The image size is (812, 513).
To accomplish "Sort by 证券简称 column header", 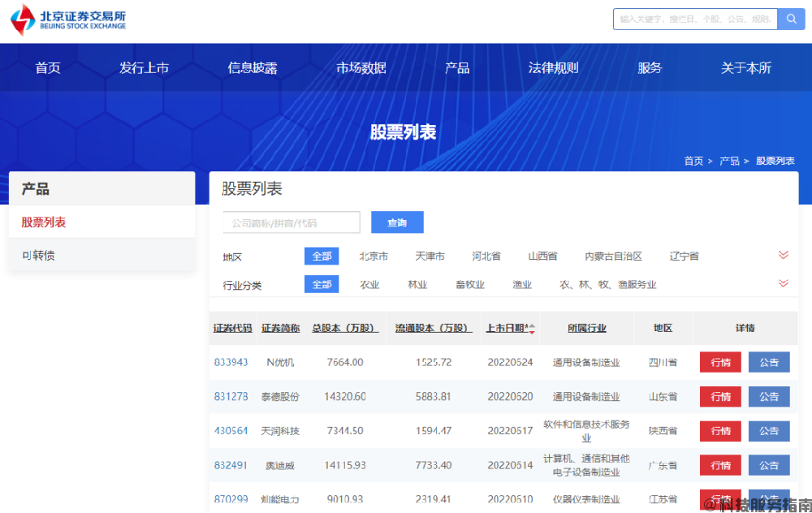I will pyautogui.click(x=281, y=328).
